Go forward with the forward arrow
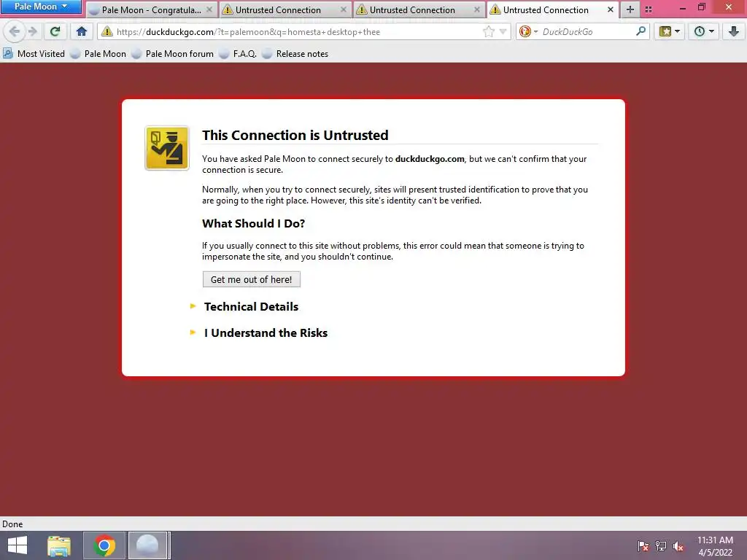This screenshot has height=560, width=747. (32, 32)
